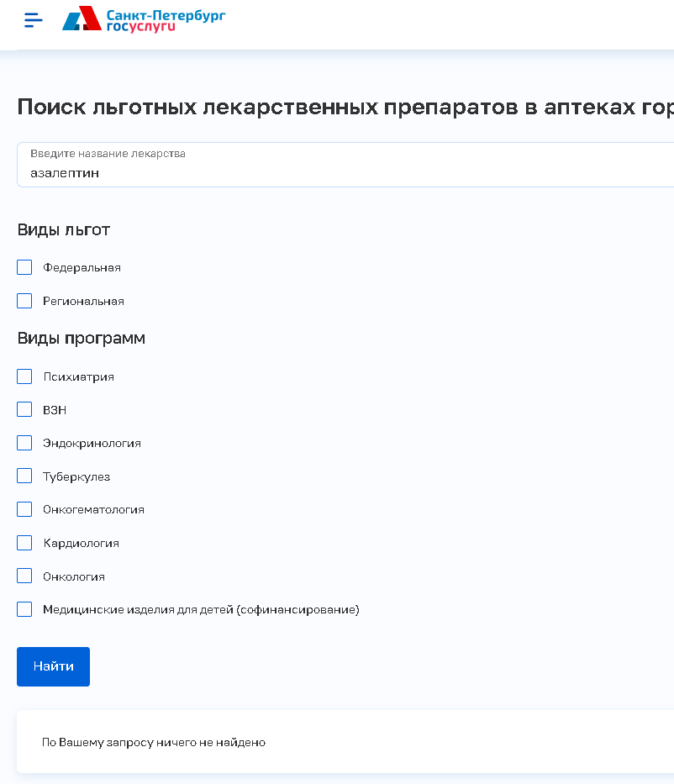Tick the Региональная benefit checkbox
The image size is (674, 784).
[24, 301]
